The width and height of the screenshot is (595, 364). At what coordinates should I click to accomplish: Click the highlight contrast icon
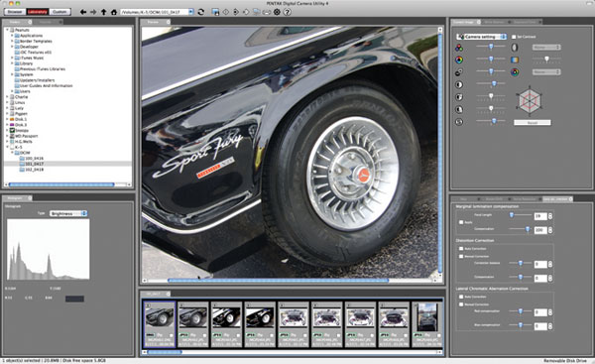[x=459, y=97]
